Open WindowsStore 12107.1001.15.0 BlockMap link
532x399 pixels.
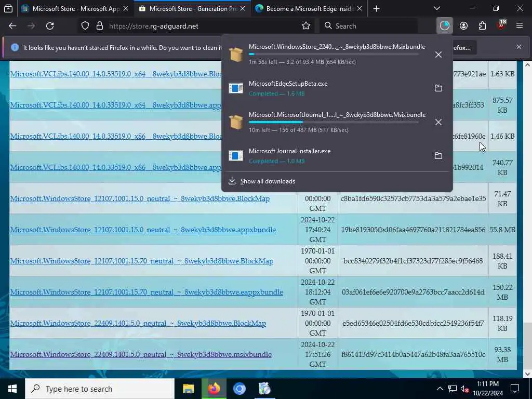(x=140, y=199)
